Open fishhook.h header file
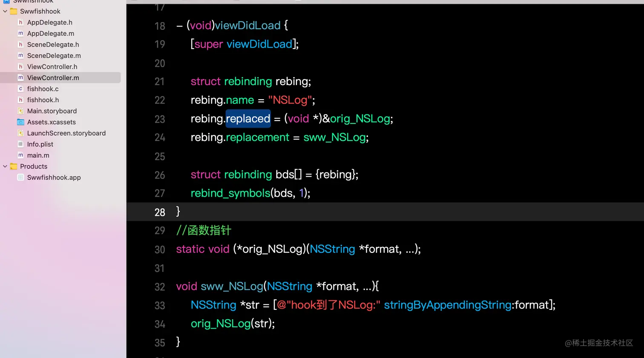 43,100
